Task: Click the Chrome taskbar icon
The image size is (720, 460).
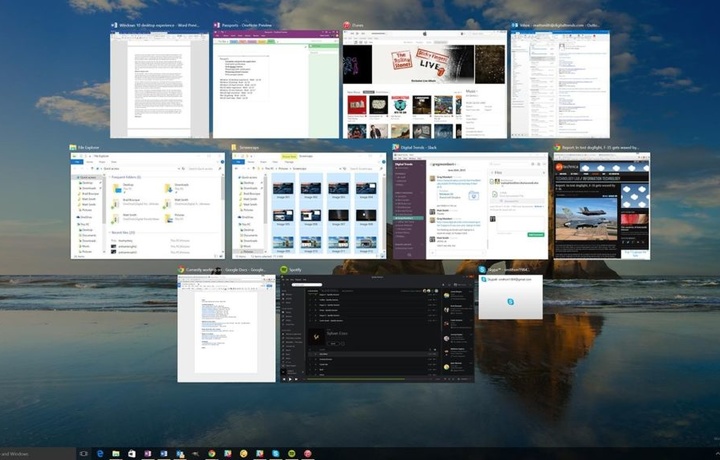Action: [x=212, y=454]
